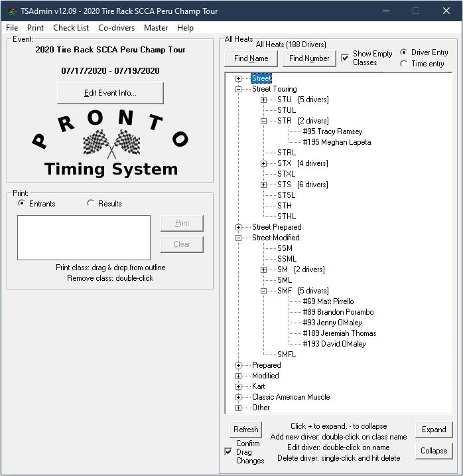Expand the Modified category node
Image resolution: width=463 pixels, height=476 pixels.
point(239,376)
